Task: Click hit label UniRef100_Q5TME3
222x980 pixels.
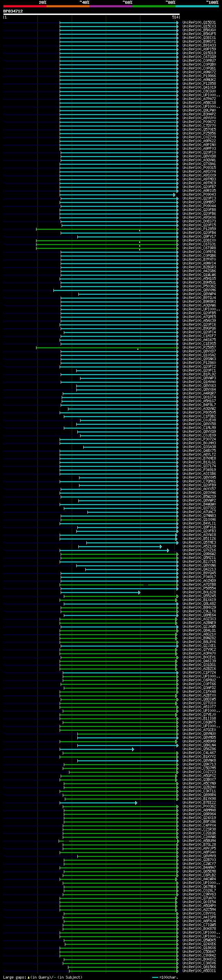Action: coord(199,543)
